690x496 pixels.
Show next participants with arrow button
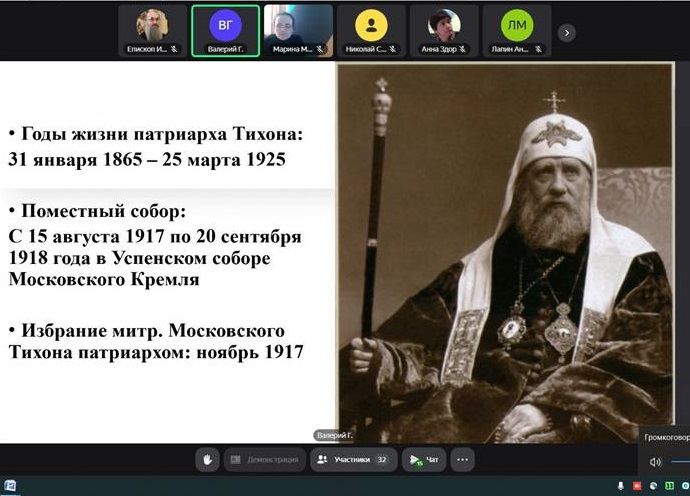tap(566, 32)
